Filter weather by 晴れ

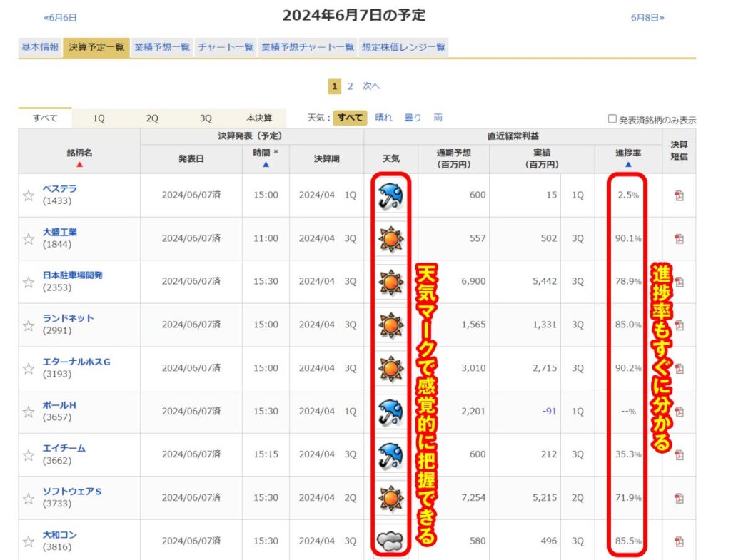tap(383, 118)
